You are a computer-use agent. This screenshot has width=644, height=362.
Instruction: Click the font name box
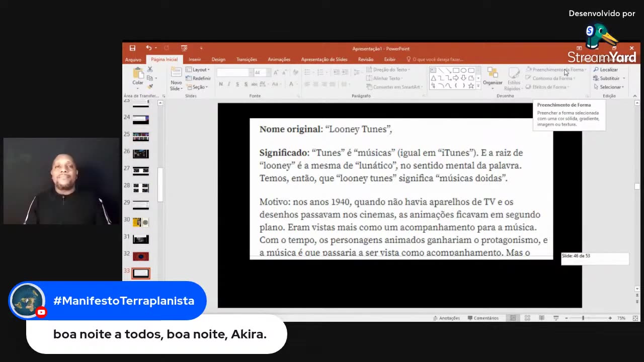(x=234, y=72)
